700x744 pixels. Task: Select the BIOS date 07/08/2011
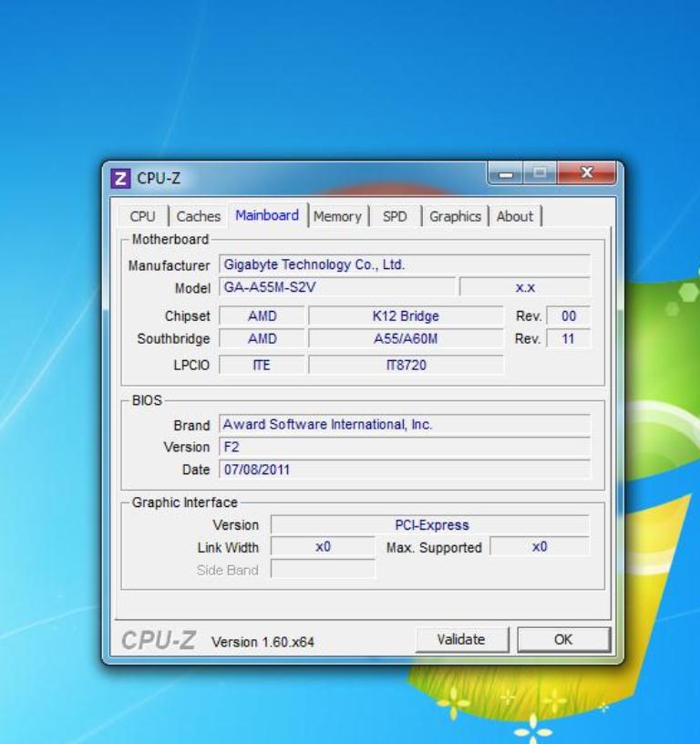405,470
